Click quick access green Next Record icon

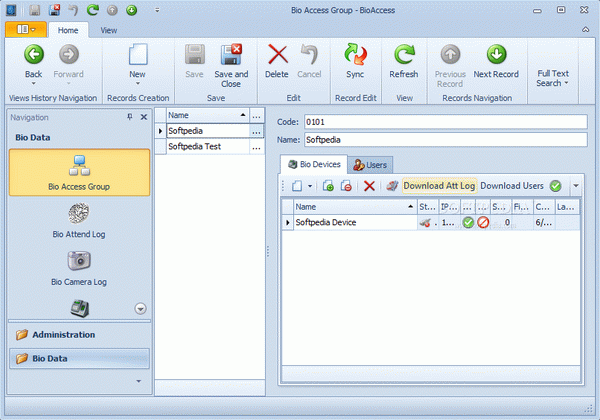point(132,10)
